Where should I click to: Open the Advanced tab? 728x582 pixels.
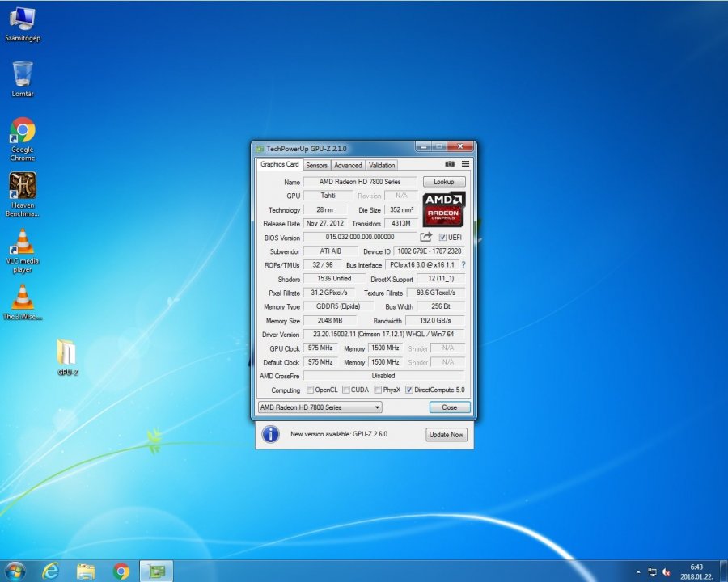[x=348, y=165]
